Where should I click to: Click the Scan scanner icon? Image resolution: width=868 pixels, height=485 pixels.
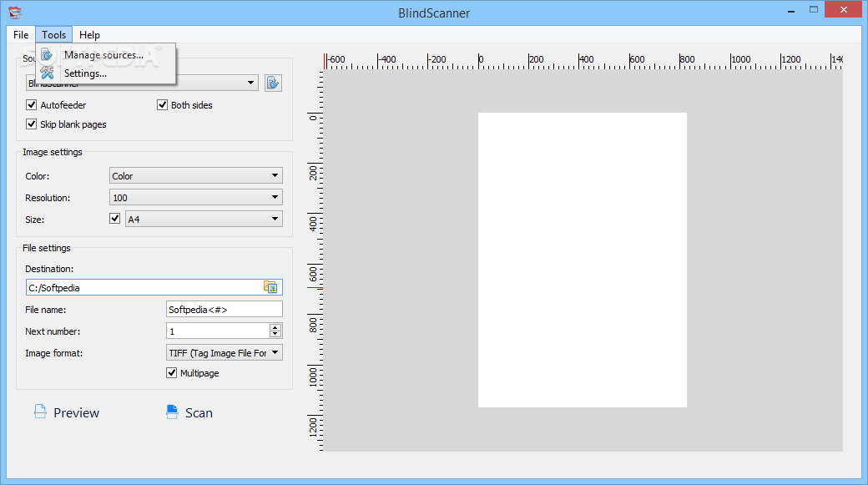172,412
